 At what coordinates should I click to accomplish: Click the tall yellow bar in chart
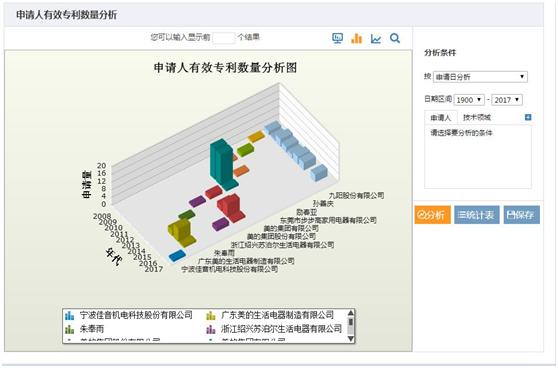pyautogui.click(x=181, y=230)
